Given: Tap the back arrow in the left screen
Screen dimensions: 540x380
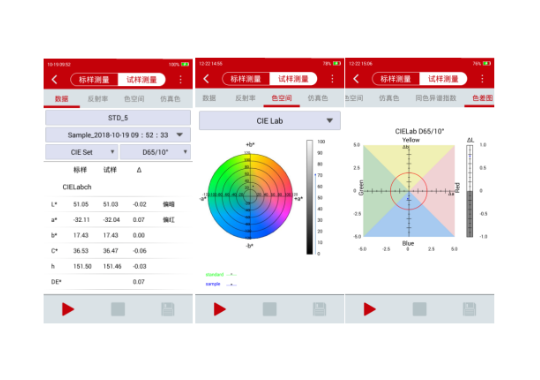Looking at the screenshot, I should point(55,80).
